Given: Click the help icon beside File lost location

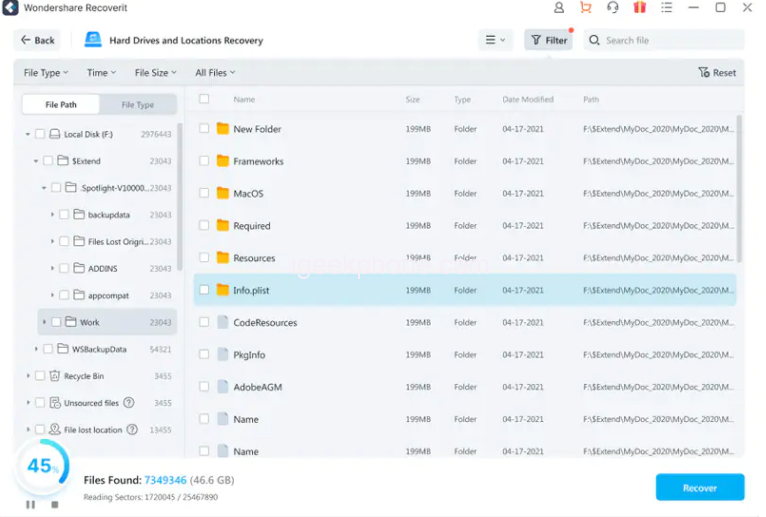Looking at the screenshot, I should tap(132, 430).
